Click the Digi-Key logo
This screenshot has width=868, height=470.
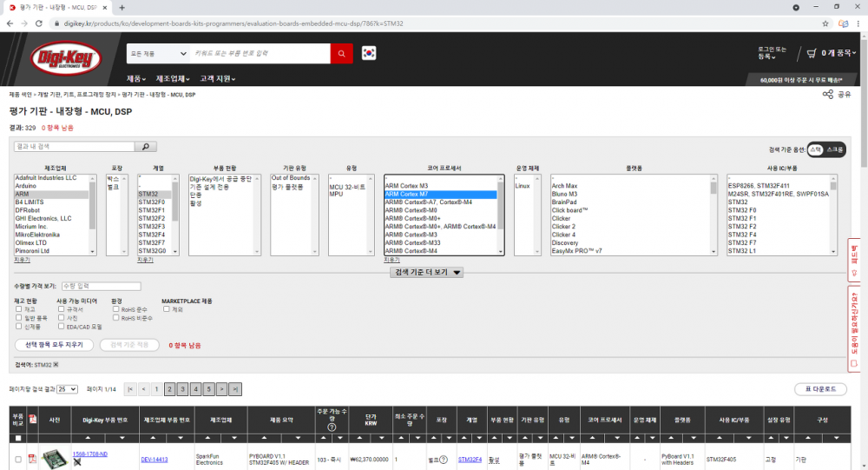click(x=66, y=59)
